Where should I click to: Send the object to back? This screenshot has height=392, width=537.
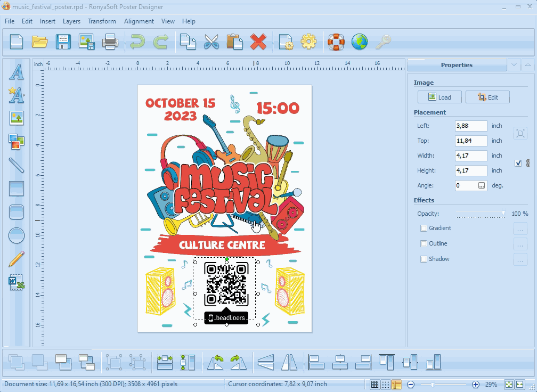pyautogui.click(x=87, y=362)
